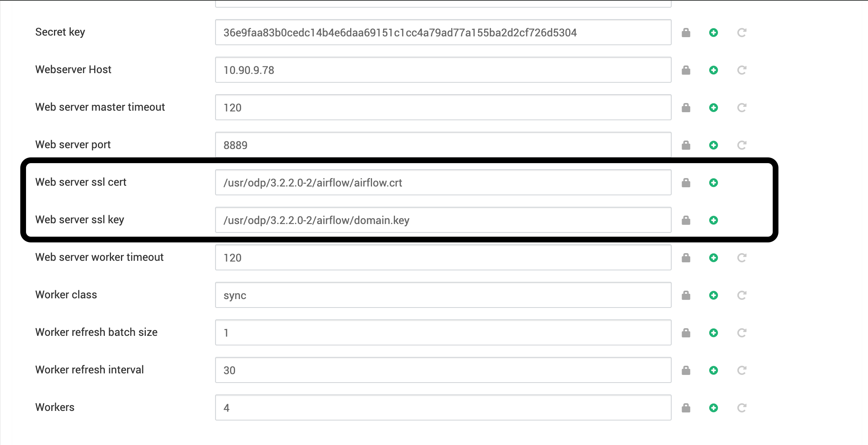Click the undo arrow next to Worker refresh interval
Screen dimensions: 868x445
pos(742,370)
